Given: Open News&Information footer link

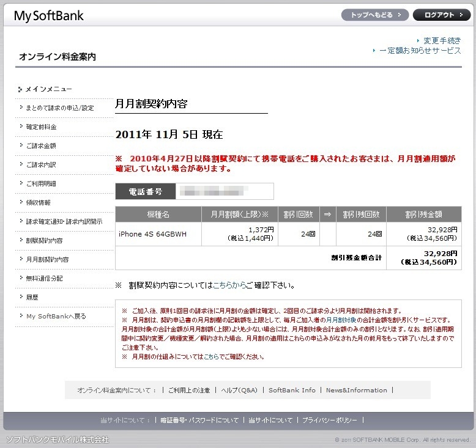Looking at the screenshot, I should tap(357, 391).
